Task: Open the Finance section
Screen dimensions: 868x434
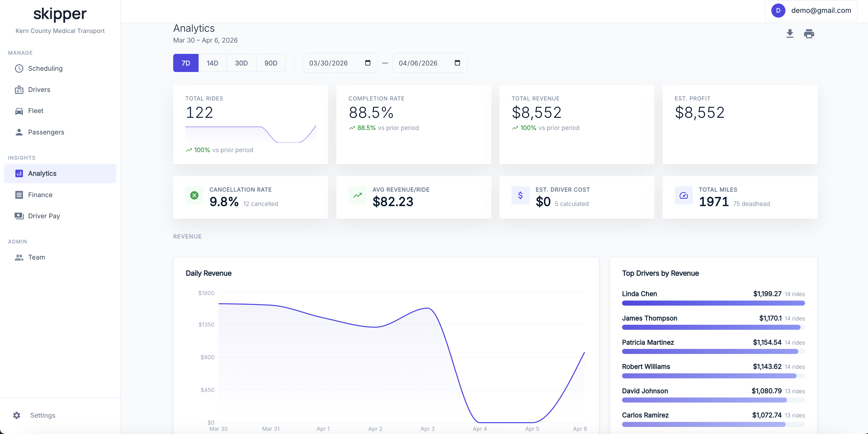Action: (60, 195)
